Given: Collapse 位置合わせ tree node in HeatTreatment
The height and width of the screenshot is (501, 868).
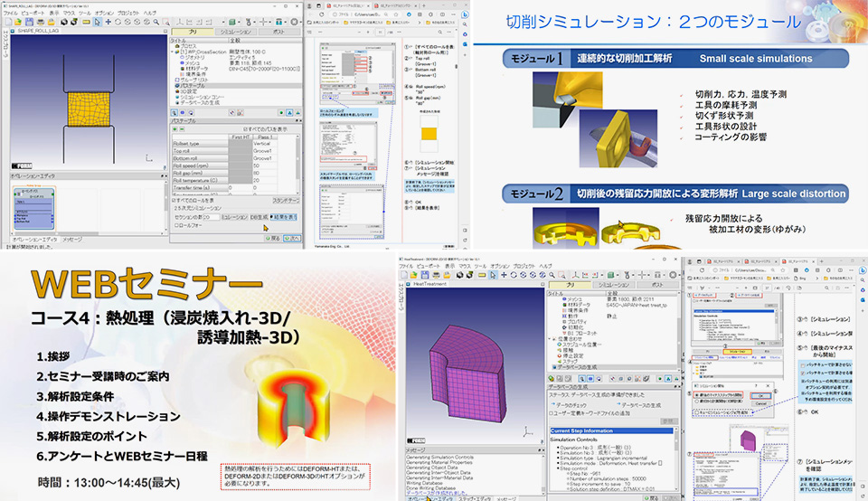Looking at the screenshot, I should point(549,339).
